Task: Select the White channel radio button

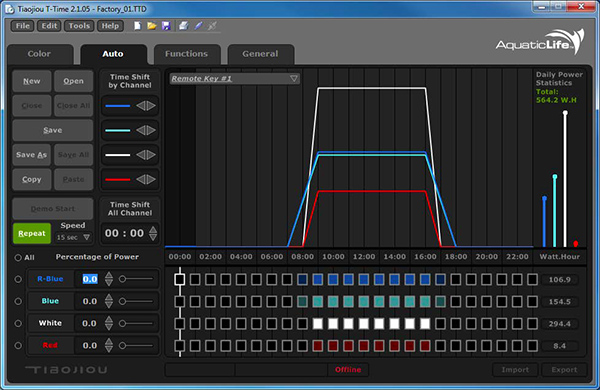Action: tap(18, 323)
